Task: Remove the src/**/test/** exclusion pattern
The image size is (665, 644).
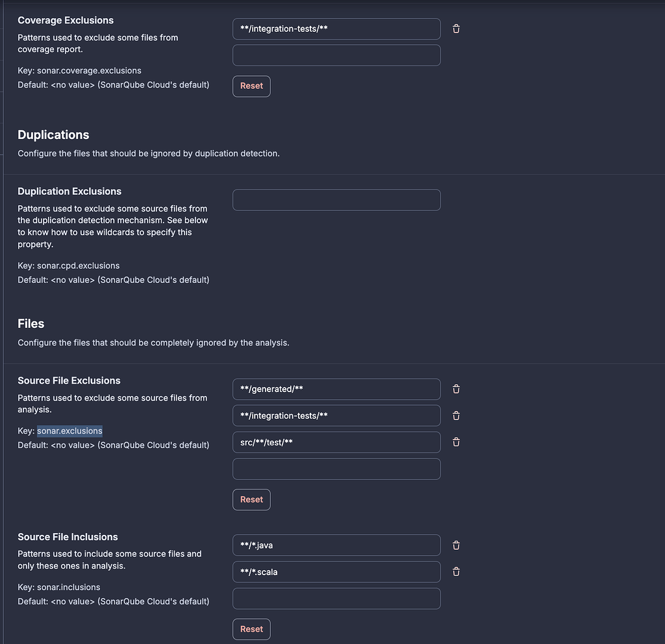Action: (x=456, y=442)
